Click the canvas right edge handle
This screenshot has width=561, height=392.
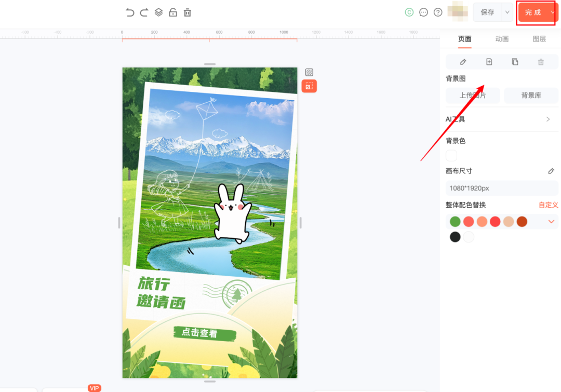(x=301, y=222)
